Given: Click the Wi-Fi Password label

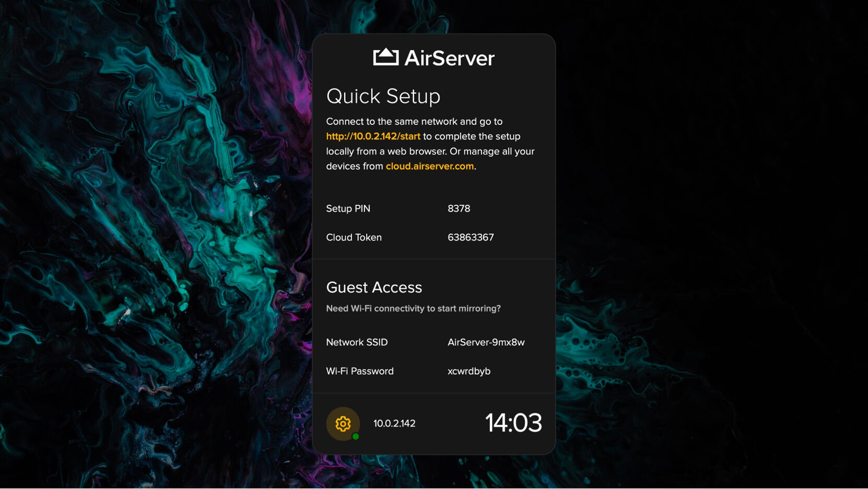Looking at the screenshot, I should (360, 371).
